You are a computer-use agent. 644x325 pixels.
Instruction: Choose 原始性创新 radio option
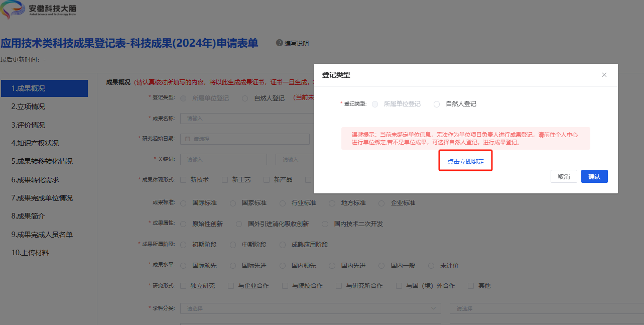click(x=183, y=224)
